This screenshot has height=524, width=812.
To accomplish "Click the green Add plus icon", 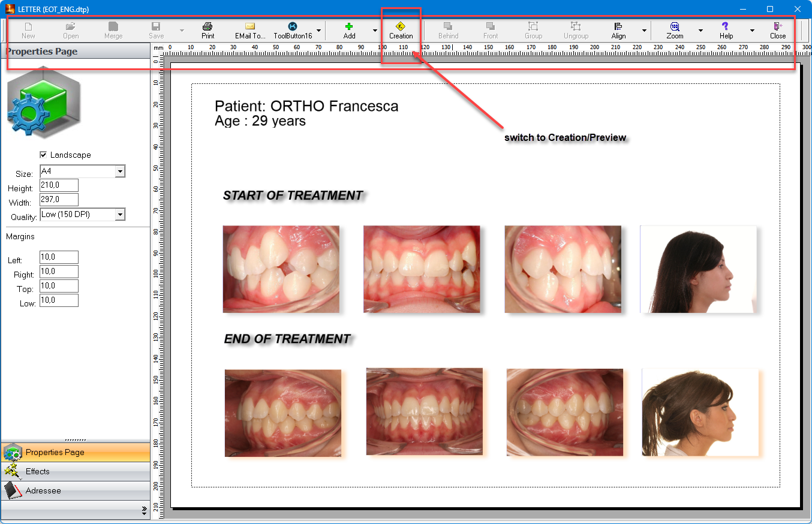I will pos(349,27).
